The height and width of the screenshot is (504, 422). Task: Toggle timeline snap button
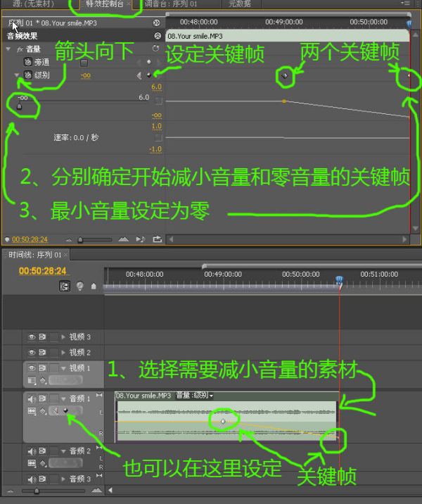[65, 286]
